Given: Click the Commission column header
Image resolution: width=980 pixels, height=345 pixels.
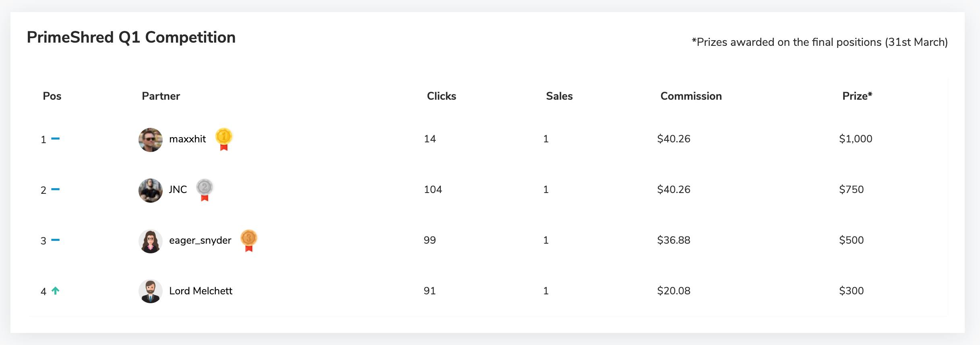Looking at the screenshot, I should tap(691, 96).
